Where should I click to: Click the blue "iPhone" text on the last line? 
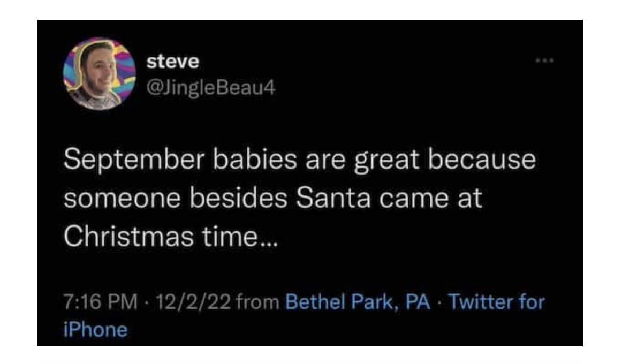tap(96, 329)
